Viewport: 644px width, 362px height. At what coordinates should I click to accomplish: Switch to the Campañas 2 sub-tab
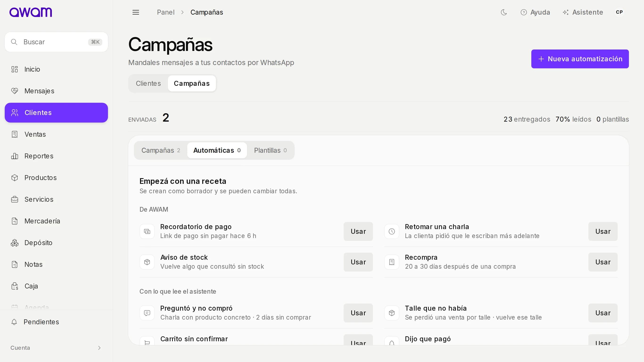[161, 151]
